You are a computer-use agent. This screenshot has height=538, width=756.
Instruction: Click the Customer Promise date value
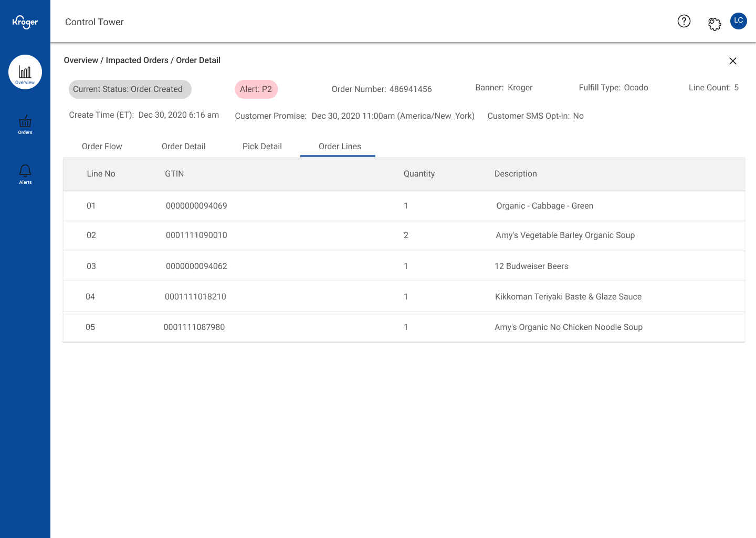click(x=393, y=116)
